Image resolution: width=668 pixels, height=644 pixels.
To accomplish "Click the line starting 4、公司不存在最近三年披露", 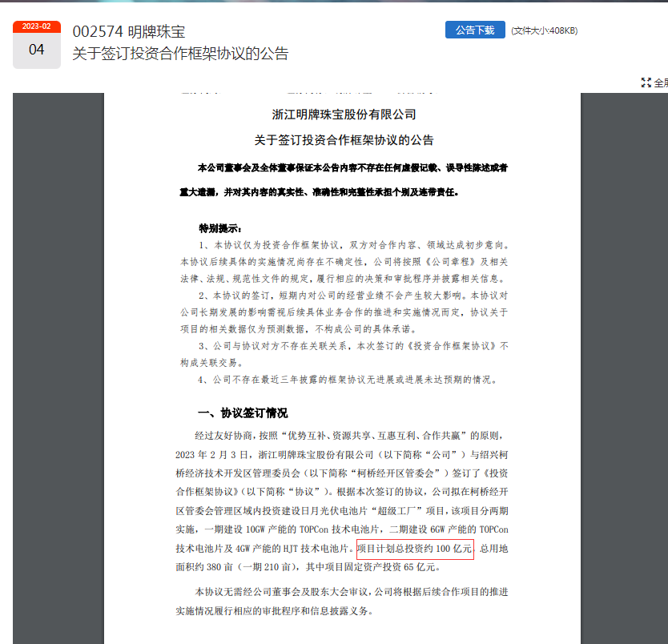I will click(348, 380).
